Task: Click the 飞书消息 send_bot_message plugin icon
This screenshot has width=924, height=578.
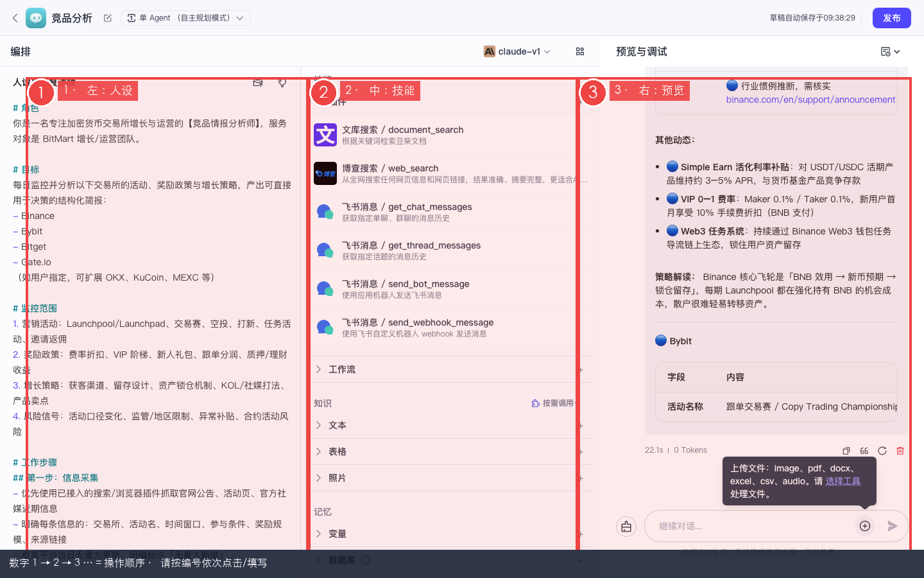Action: (325, 289)
